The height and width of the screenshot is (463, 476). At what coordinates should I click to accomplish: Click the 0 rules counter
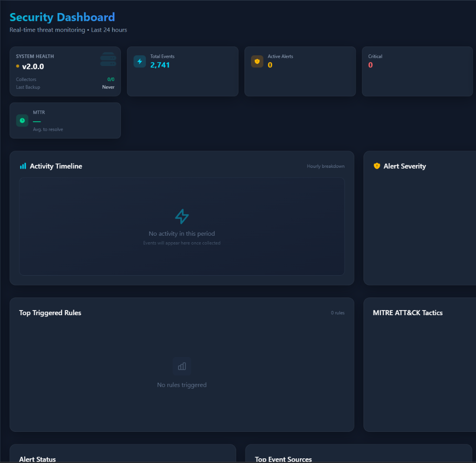[337, 313]
